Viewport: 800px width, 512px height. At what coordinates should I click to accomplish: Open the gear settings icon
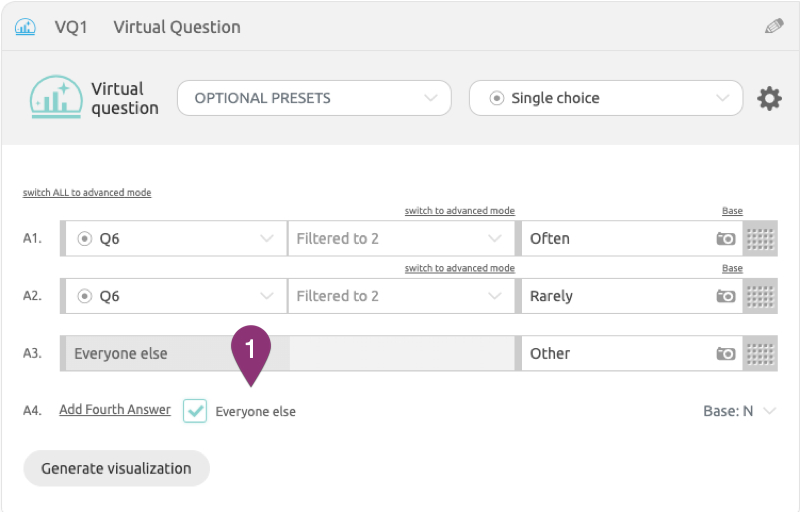pos(769,98)
